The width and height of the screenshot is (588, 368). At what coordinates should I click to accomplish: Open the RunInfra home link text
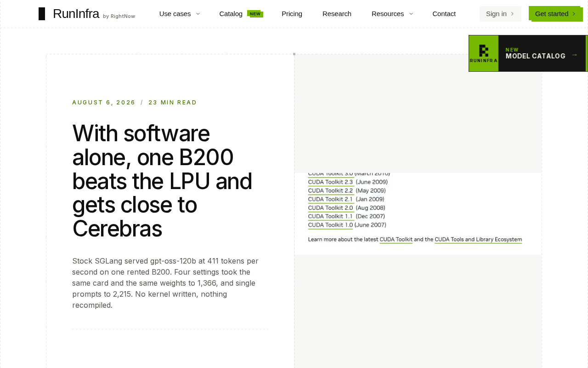click(76, 14)
